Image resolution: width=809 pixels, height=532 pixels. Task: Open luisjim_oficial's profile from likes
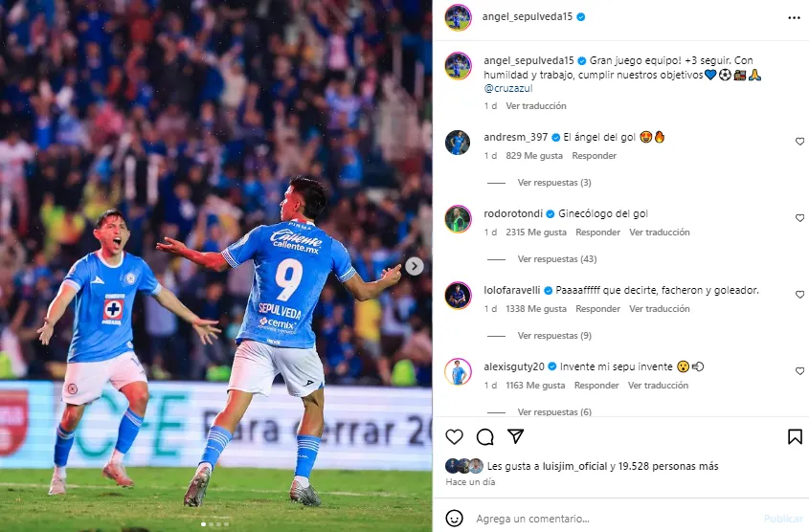[574, 466]
